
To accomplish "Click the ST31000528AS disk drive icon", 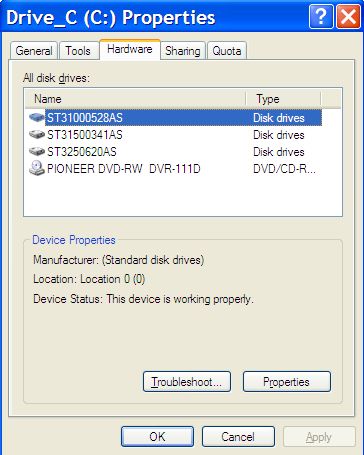I will point(37,118).
